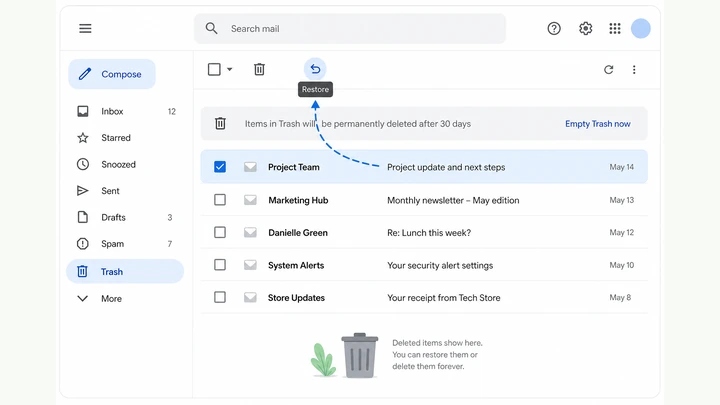Open the Settings gear
Image resolution: width=720 pixels, height=405 pixels.
point(585,28)
